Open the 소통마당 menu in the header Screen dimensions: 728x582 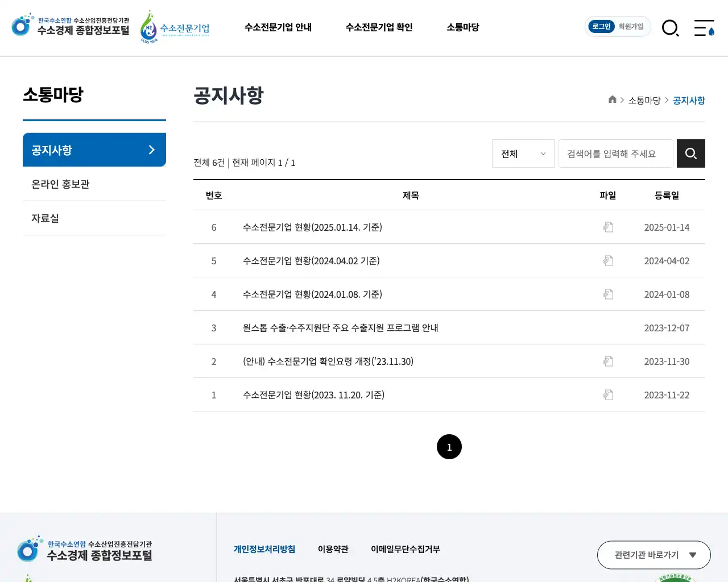point(462,27)
